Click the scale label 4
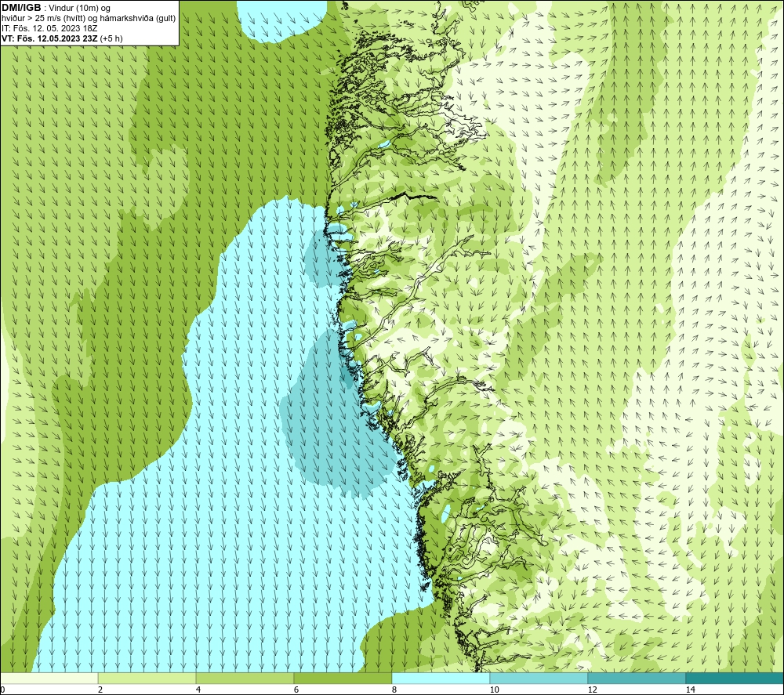 (198, 690)
